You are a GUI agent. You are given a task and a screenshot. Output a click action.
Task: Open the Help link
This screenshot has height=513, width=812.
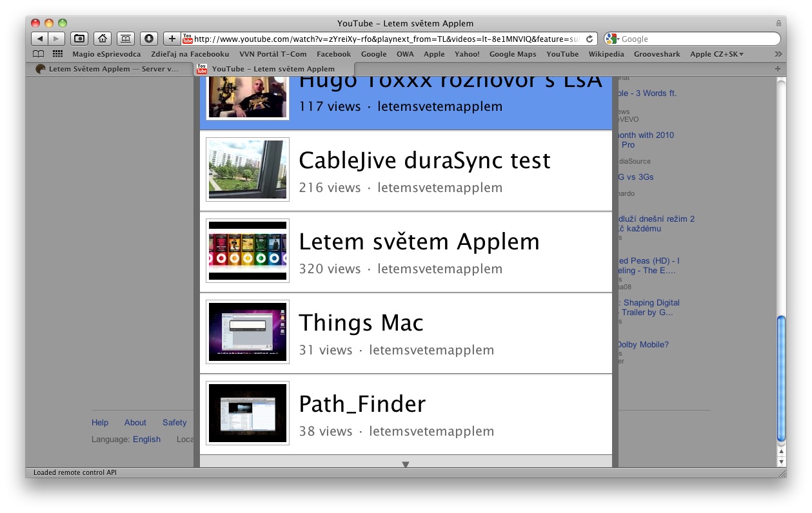99,422
